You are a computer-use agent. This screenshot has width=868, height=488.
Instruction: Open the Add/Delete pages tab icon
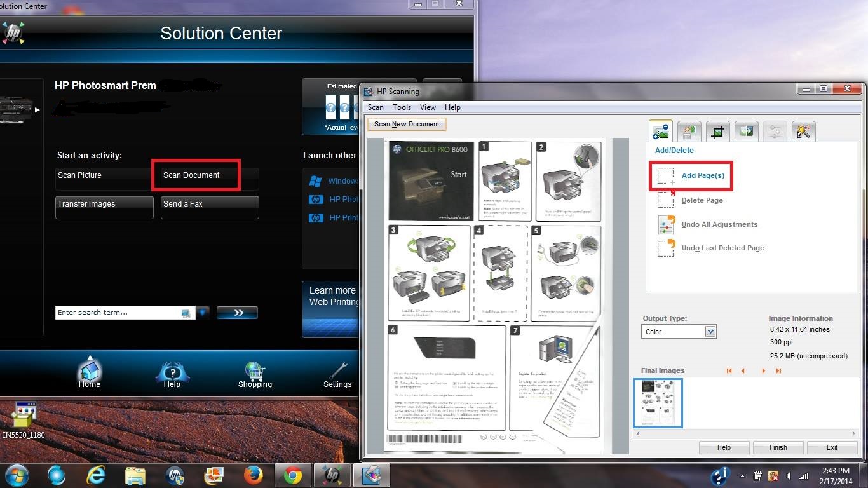(660, 131)
